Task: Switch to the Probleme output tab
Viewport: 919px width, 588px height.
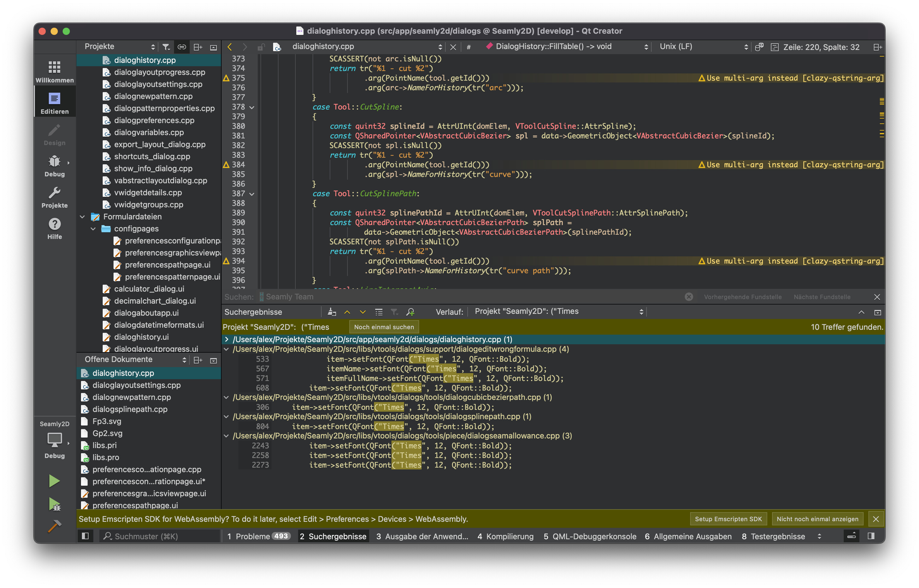Action: click(258, 536)
